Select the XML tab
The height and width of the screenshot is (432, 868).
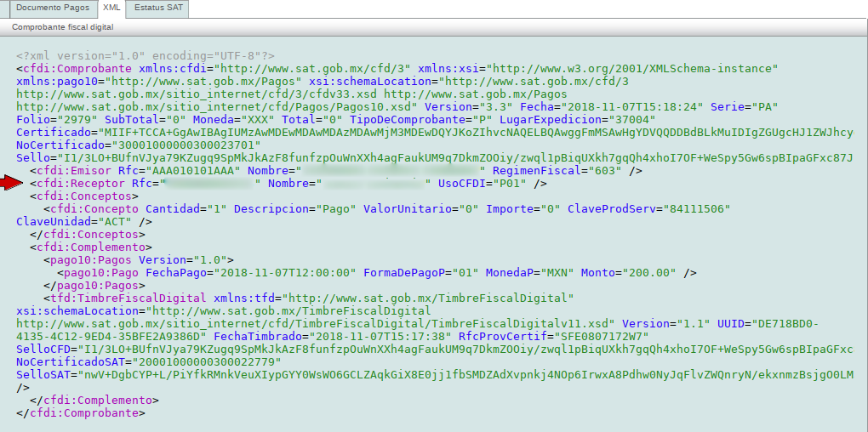click(111, 9)
